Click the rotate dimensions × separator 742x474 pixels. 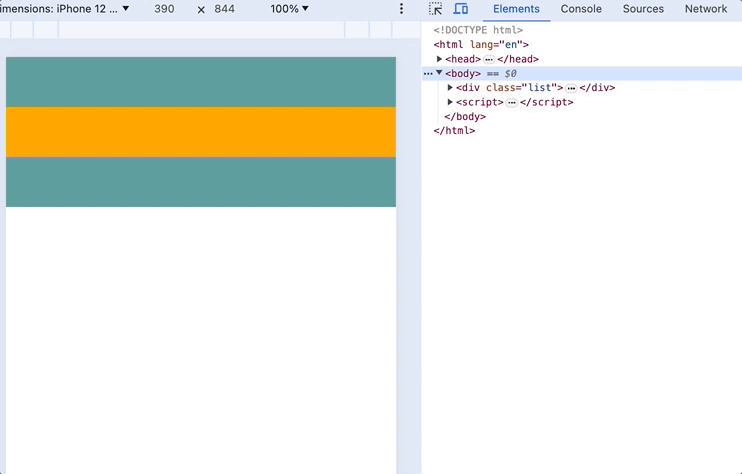point(201,9)
